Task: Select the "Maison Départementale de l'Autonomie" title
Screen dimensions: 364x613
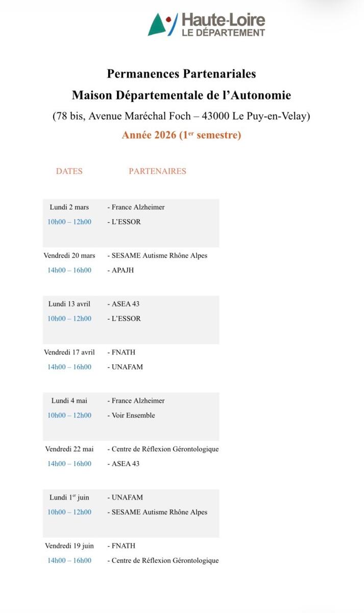Action: point(181,95)
